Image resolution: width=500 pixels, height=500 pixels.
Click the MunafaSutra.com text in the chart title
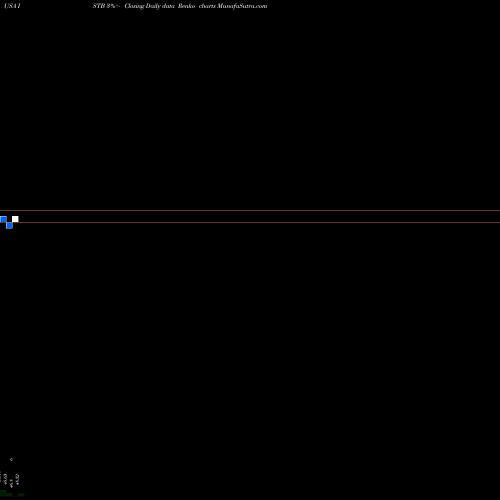click(x=242, y=6)
